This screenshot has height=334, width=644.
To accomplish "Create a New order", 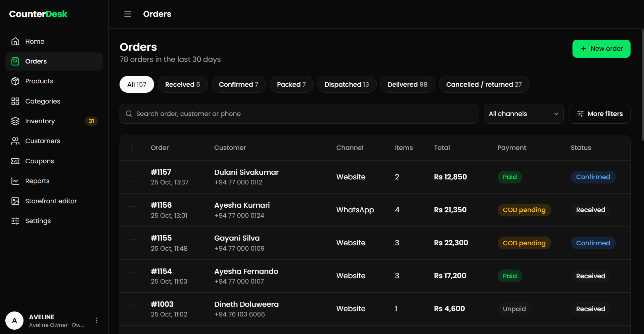I will 601,49.
